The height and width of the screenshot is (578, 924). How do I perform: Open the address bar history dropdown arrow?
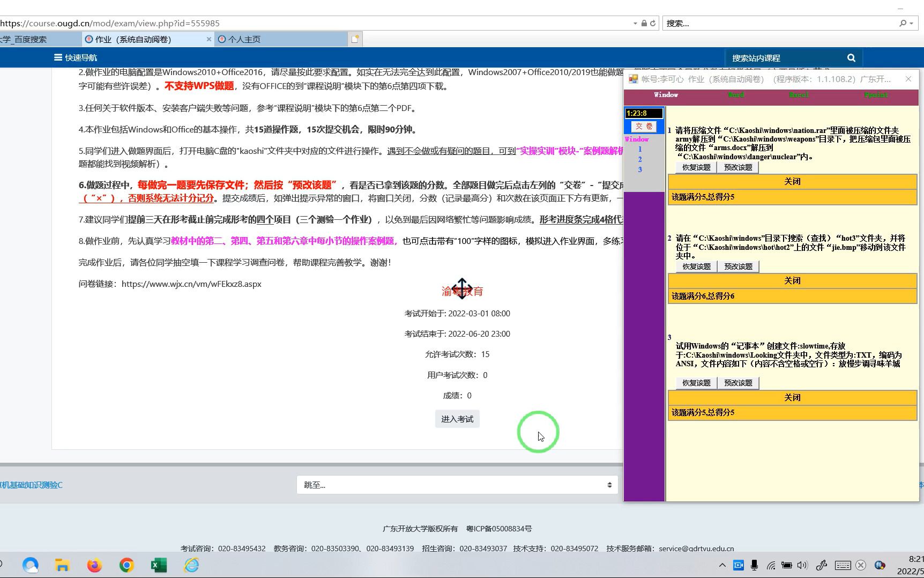pyautogui.click(x=635, y=23)
